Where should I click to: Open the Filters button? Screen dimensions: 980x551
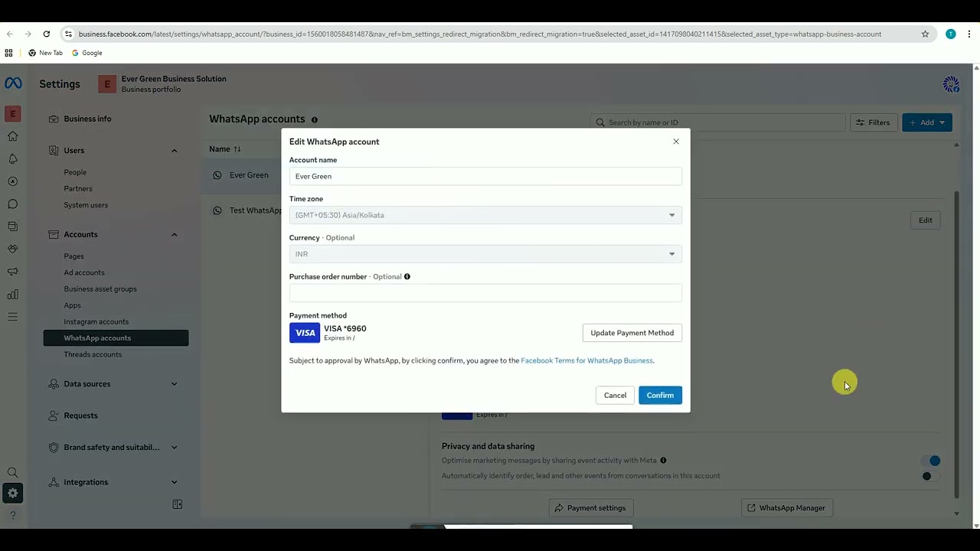click(x=873, y=122)
